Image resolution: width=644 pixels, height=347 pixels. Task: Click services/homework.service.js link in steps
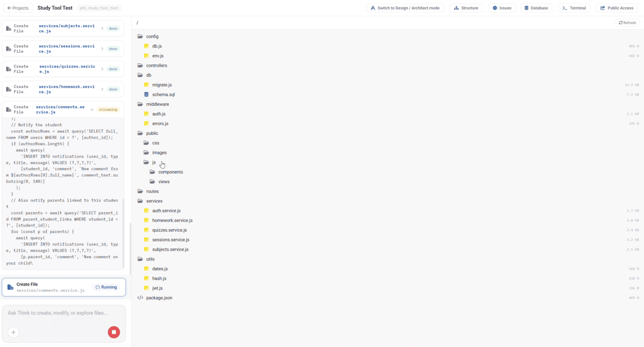click(x=67, y=89)
